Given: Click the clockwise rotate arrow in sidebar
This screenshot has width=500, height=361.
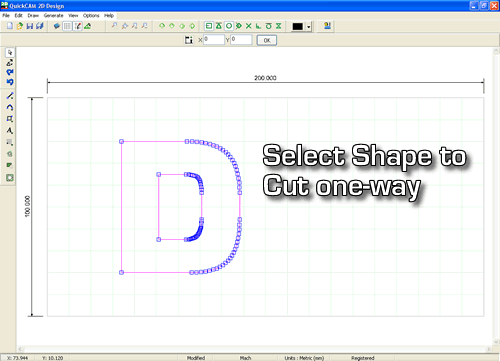Looking at the screenshot, I should click(10, 72).
